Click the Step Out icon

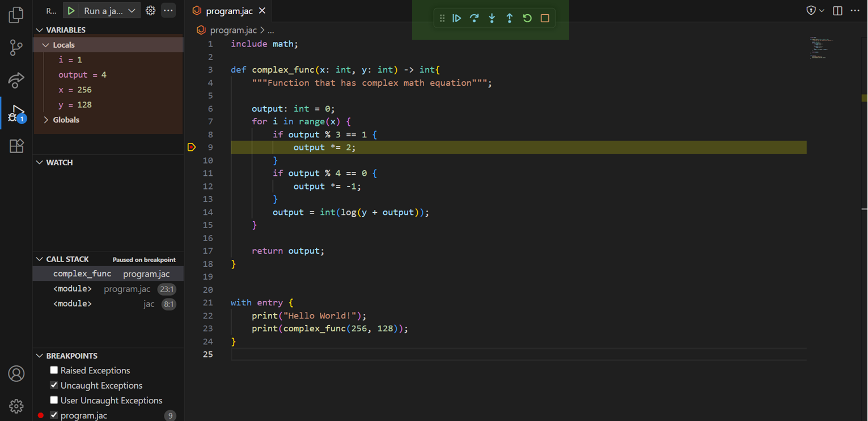(510, 18)
